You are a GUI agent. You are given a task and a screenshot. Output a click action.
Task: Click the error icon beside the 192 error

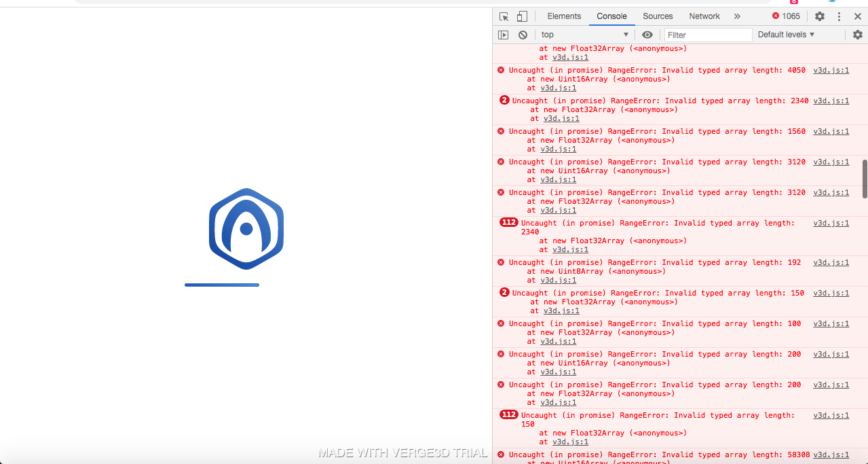click(x=501, y=262)
